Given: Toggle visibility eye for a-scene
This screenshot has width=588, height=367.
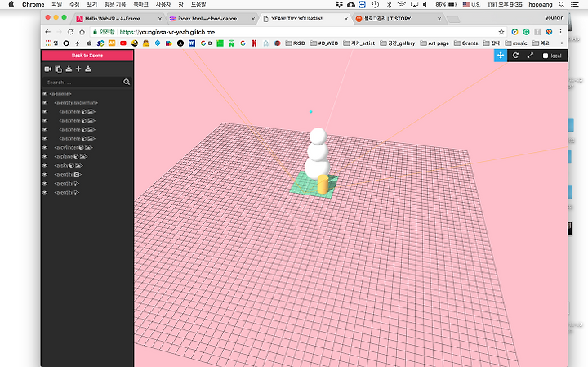Looking at the screenshot, I should click(x=45, y=94).
